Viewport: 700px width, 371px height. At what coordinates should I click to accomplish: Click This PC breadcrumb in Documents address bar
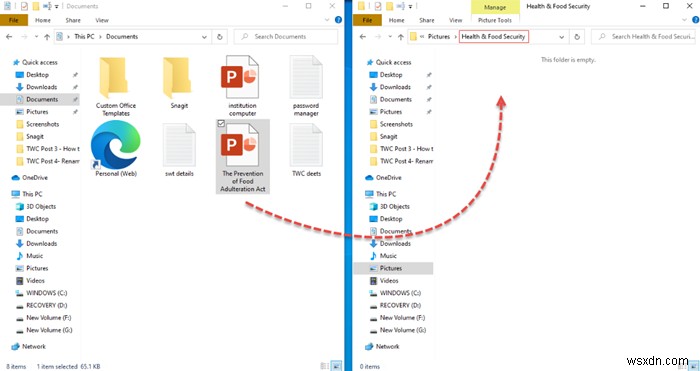(x=84, y=37)
